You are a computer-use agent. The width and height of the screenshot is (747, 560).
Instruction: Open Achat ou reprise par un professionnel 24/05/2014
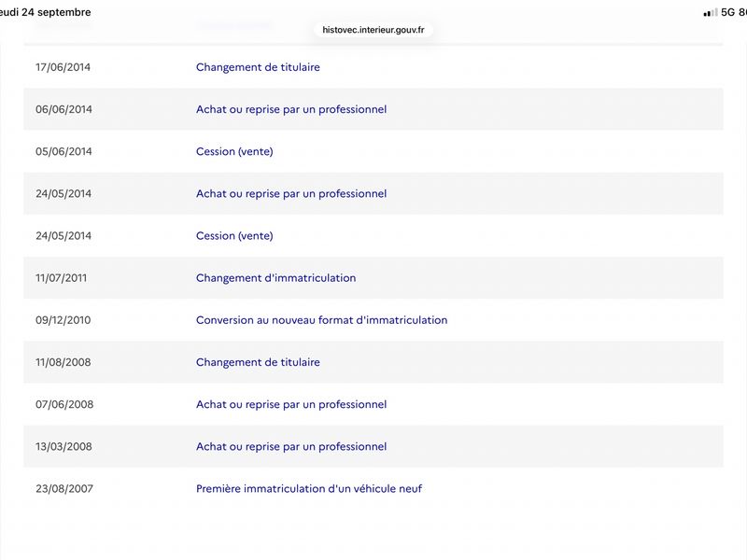coord(291,194)
